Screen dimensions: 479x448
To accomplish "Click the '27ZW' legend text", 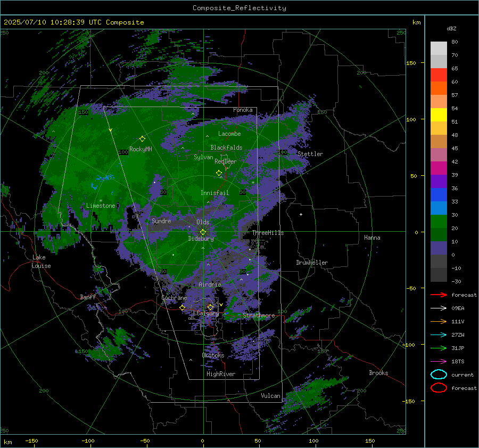I will (x=458, y=335).
